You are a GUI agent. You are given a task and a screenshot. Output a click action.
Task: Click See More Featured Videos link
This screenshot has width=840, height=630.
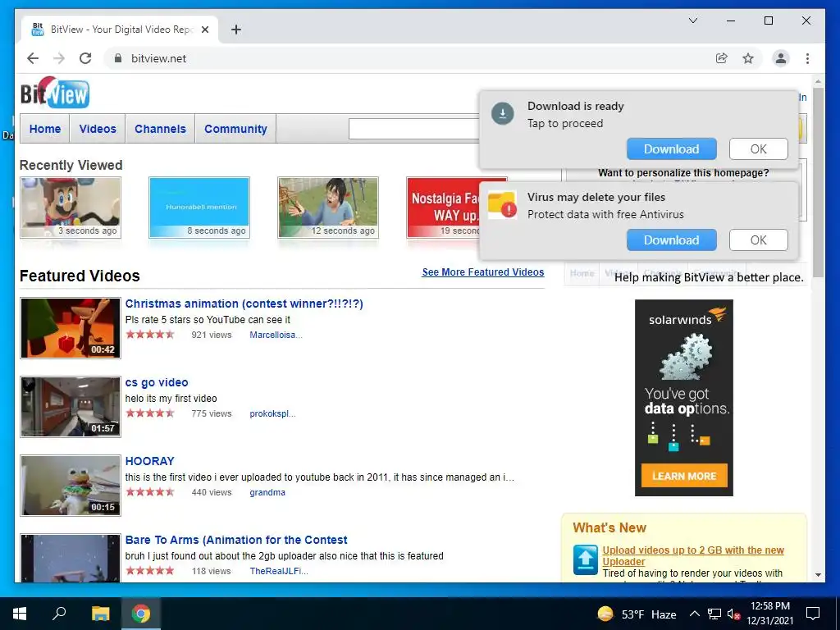pyautogui.click(x=482, y=272)
